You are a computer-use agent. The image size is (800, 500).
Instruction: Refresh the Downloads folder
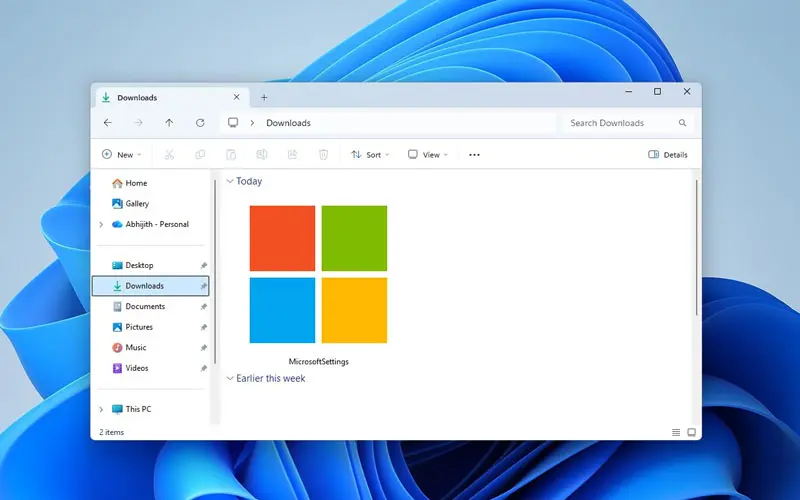pos(200,123)
